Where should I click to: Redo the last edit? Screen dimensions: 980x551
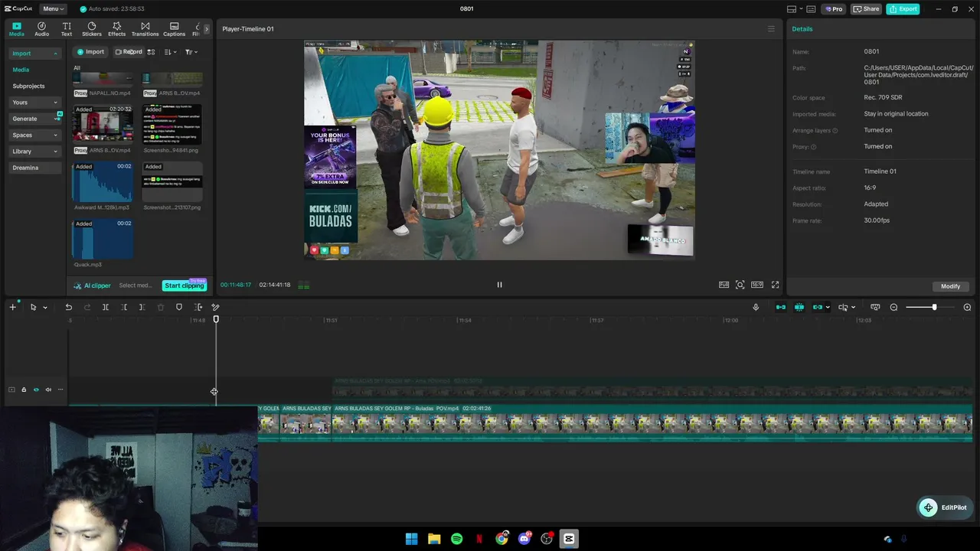pyautogui.click(x=87, y=307)
